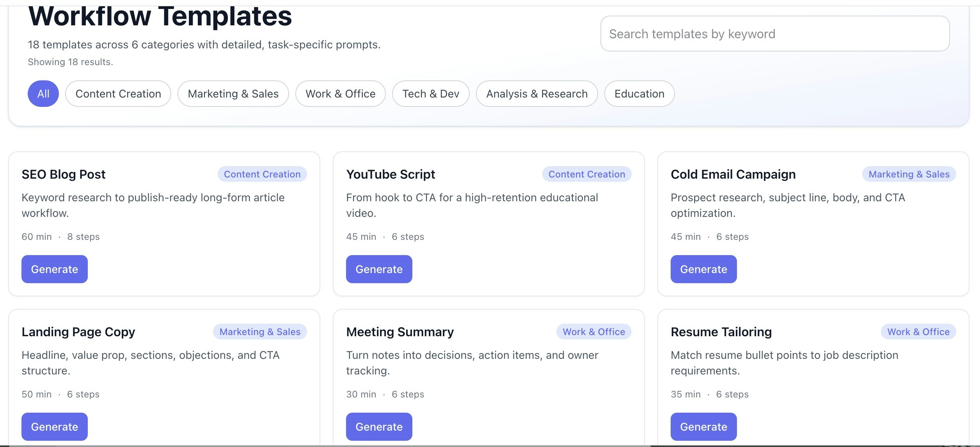Filter templates by Content Creation
Viewport: 980px width, 447px height.
[118, 94]
